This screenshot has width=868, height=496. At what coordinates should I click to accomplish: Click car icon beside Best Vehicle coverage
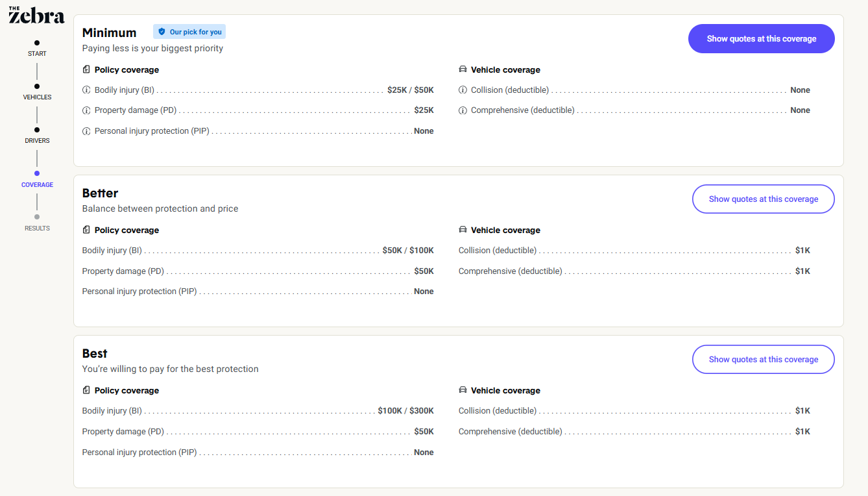tap(463, 390)
